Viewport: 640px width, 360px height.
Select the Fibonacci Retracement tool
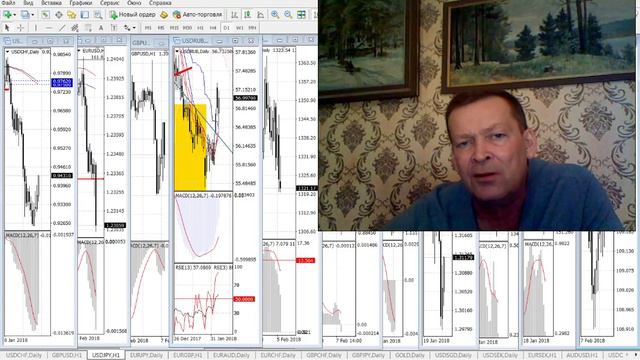88,28
